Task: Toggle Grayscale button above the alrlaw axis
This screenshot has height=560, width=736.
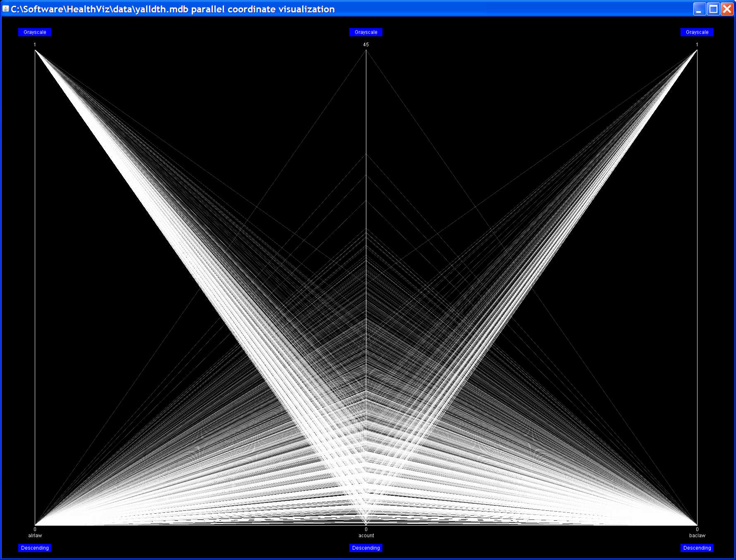Action: pyautogui.click(x=35, y=32)
